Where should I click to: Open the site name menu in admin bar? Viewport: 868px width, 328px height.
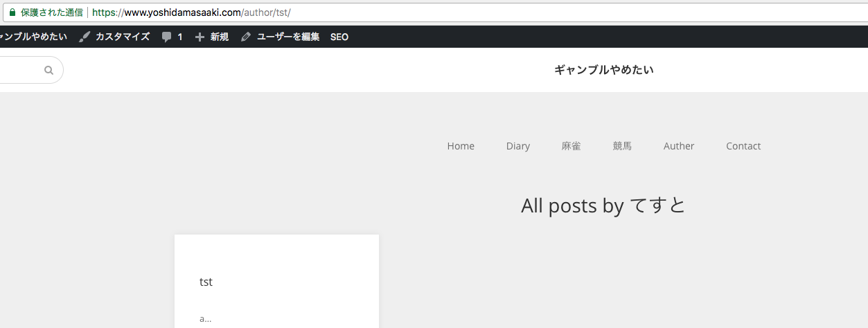tap(34, 37)
